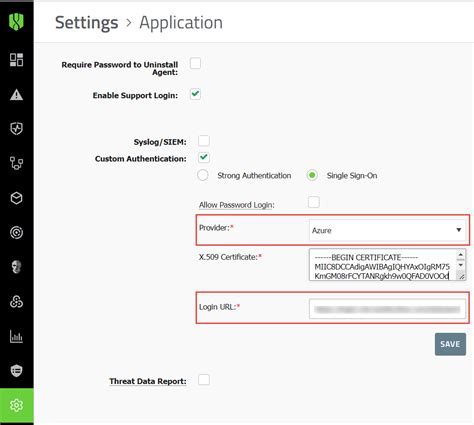The width and height of the screenshot is (474, 425).
Task: Select Single Sign-On radio button
Action: coord(312,175)
